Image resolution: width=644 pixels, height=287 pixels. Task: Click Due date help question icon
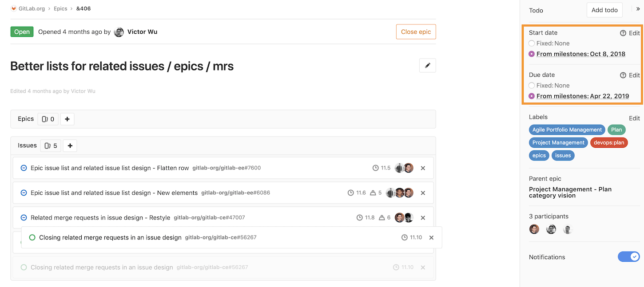[623, 75]
